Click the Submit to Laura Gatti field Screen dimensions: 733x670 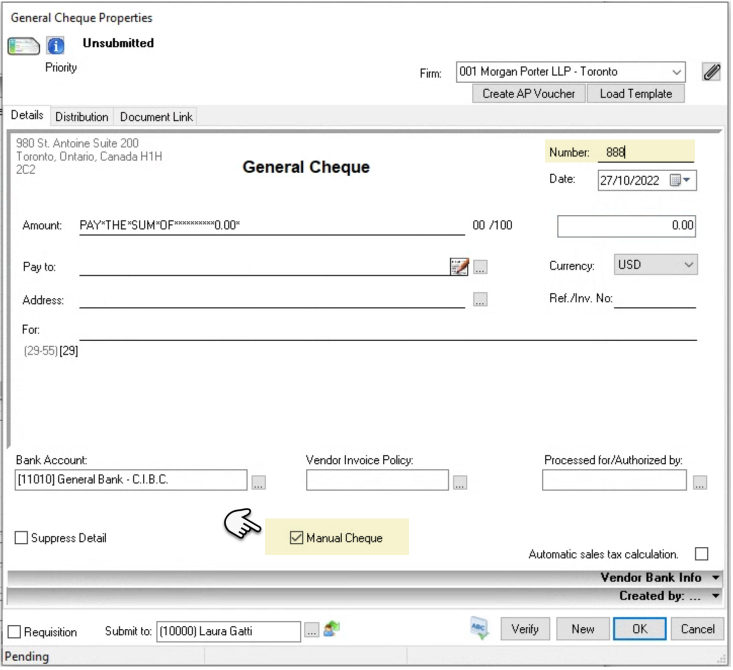click(x=229, y=631)
